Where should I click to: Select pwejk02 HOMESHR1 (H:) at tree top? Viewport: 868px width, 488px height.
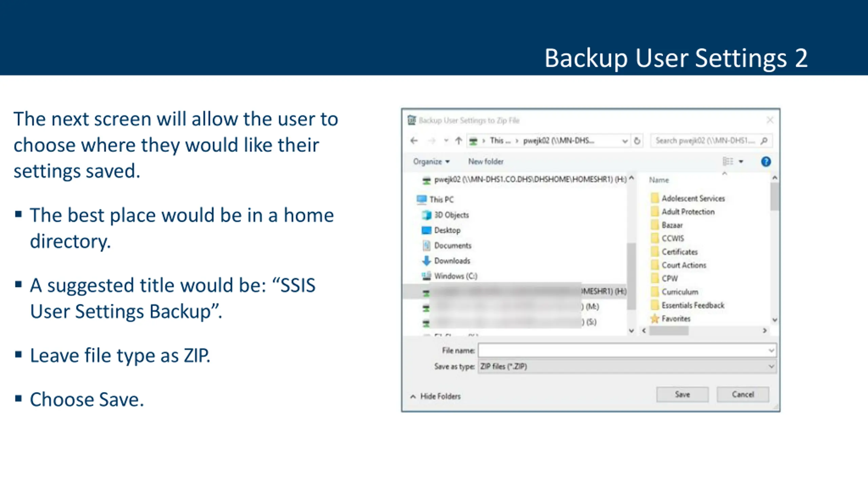pos(524,180)
